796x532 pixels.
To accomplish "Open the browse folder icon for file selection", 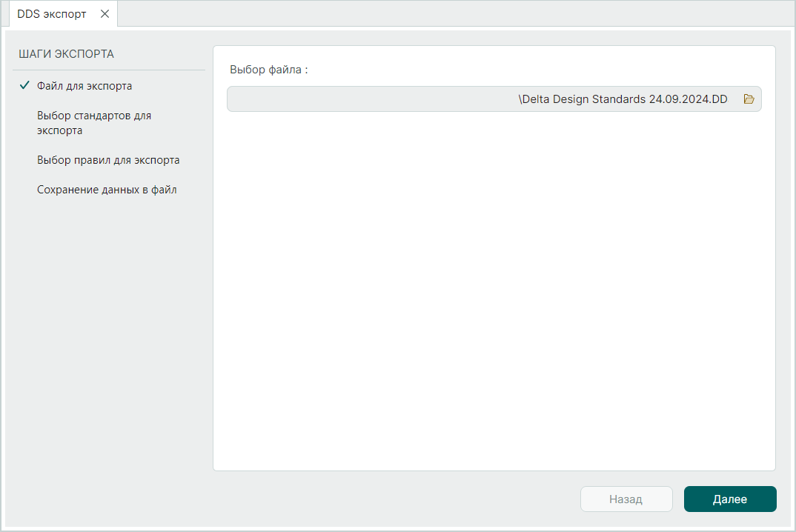I will click(x=749, y=99).
